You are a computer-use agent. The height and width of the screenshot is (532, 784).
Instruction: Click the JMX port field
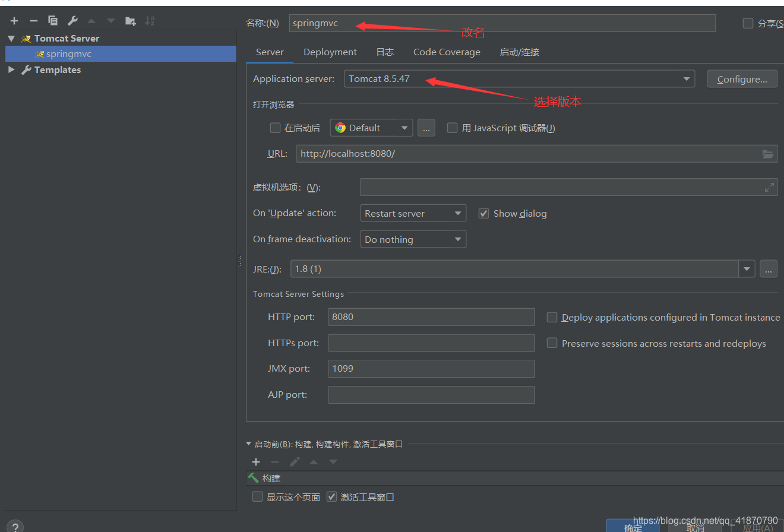tap(431, 369)
